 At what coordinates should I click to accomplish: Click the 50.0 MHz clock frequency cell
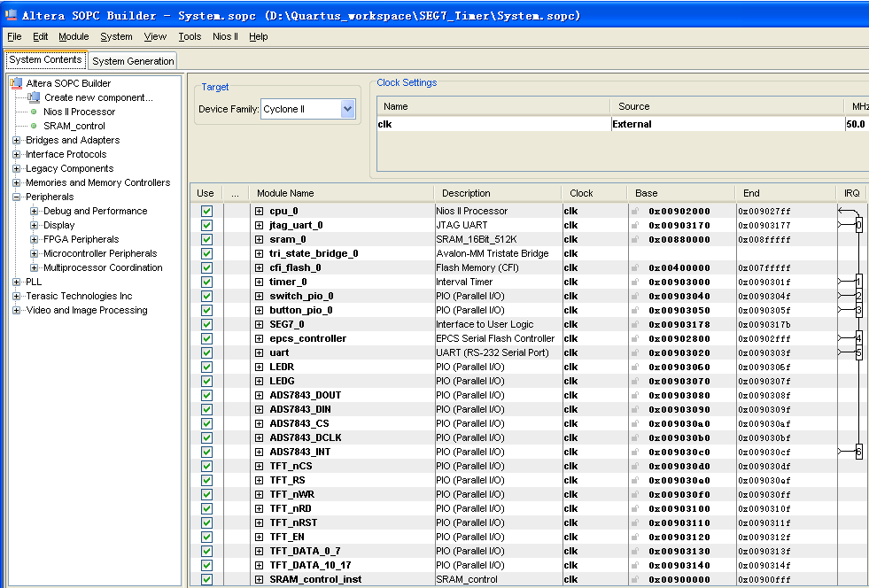pos(857,124)
